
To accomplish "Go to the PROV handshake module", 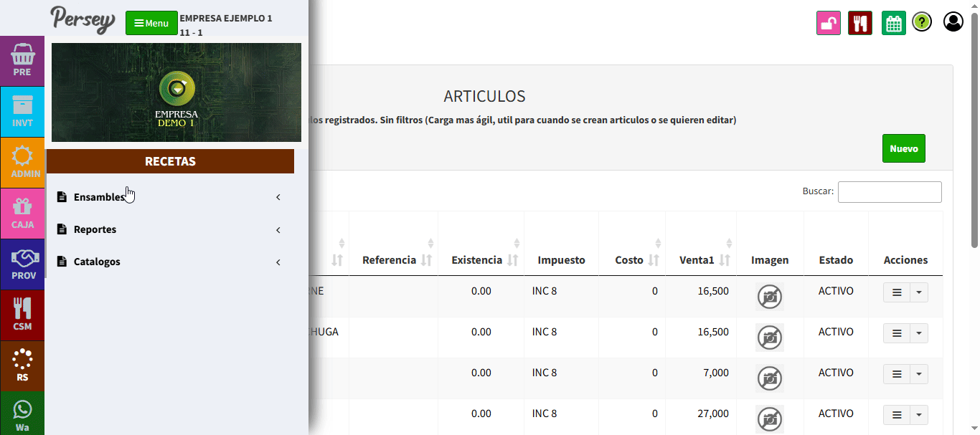I will (22, 264).
